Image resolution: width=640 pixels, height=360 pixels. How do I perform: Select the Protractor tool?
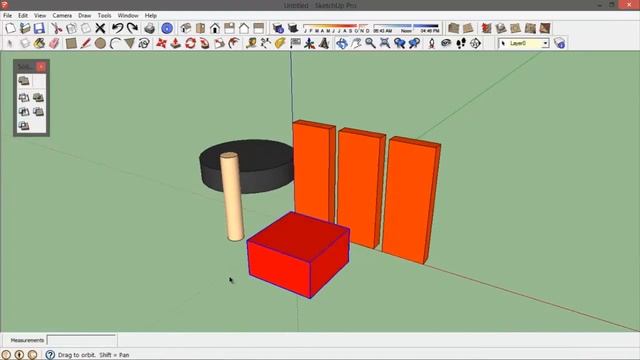[280, 43]
